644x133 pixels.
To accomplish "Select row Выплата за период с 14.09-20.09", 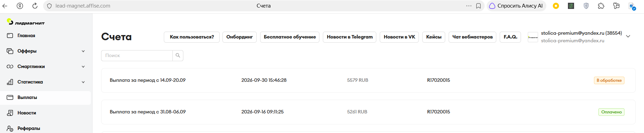I will [368, 80].
